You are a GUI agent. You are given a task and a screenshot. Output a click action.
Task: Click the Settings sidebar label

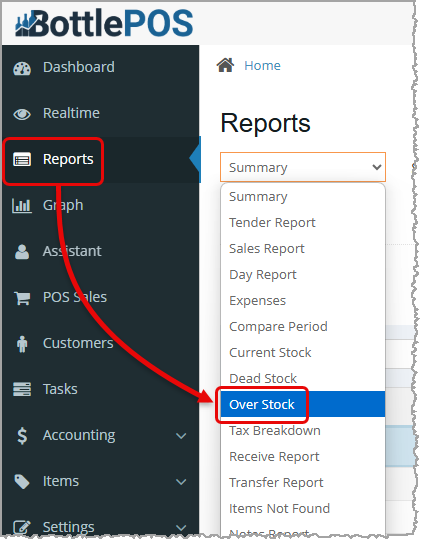[68, 528]
